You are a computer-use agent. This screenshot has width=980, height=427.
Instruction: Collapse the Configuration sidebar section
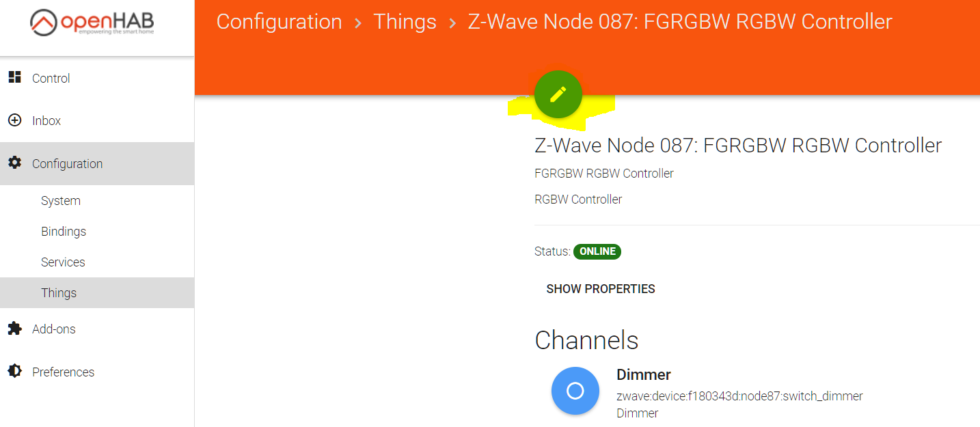67,164
